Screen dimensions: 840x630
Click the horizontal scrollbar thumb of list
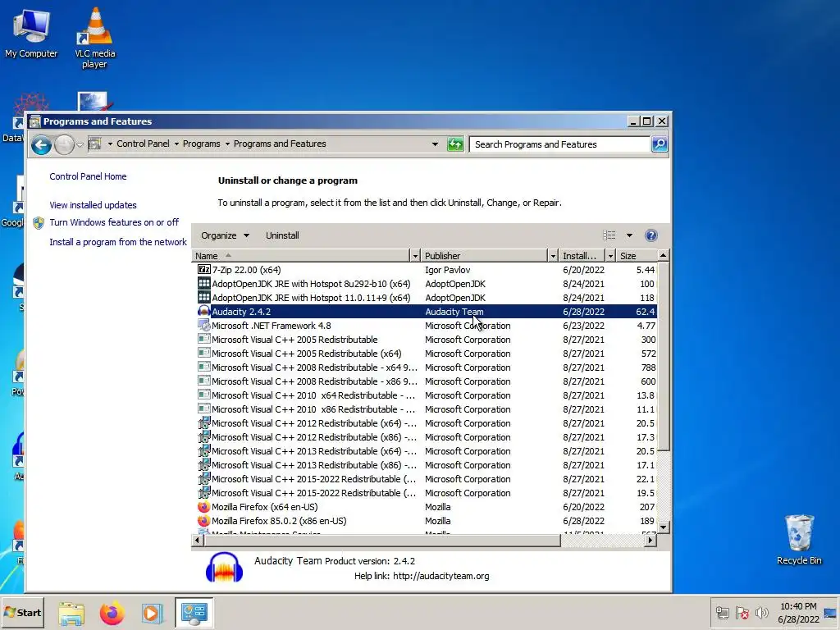382,541
